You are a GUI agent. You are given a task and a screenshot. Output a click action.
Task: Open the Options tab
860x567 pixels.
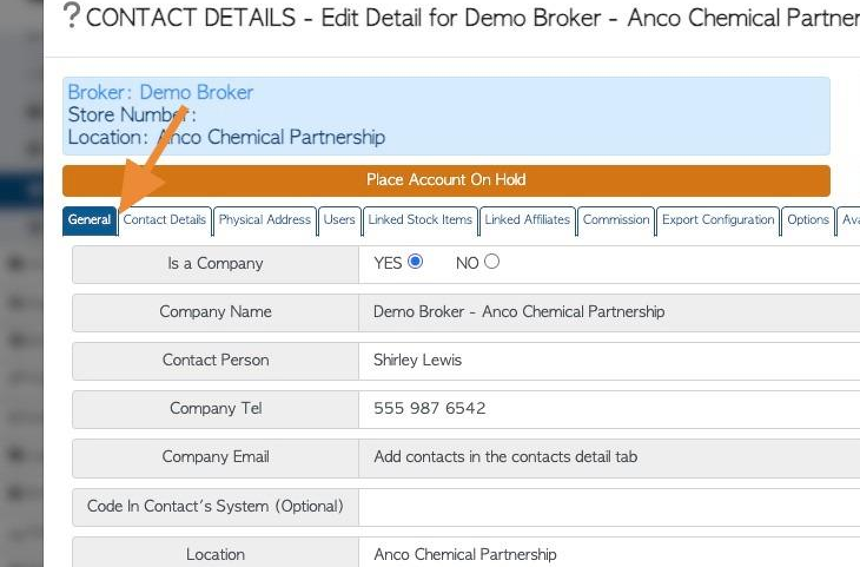[808, 220]
